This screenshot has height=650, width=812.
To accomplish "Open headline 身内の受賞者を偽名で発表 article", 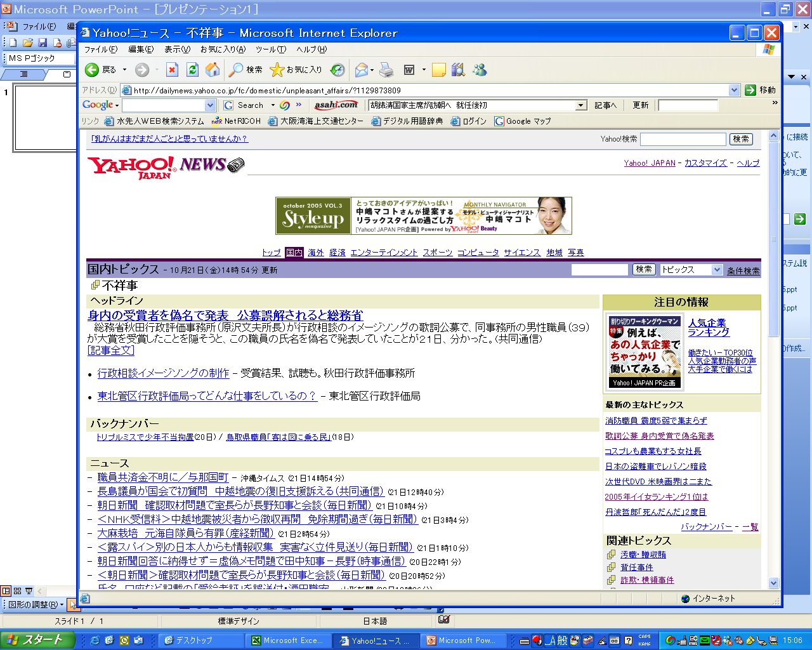I will click(x=225, y=315).
